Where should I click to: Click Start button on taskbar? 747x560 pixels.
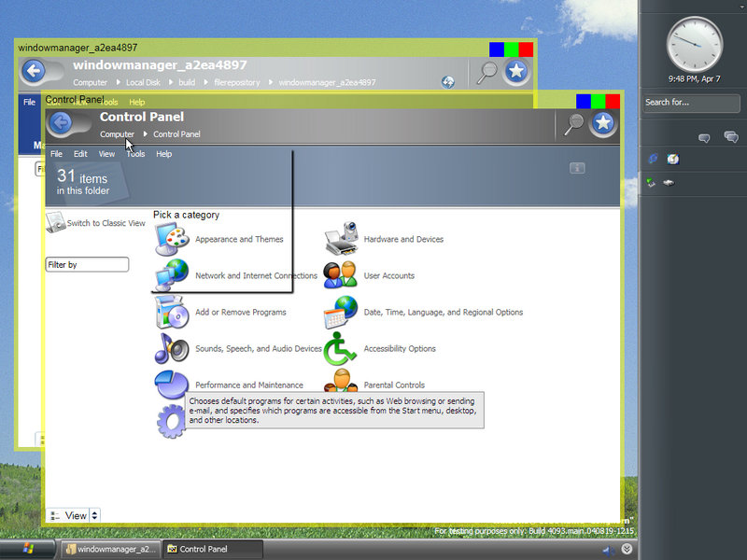[x=28, y=549]
